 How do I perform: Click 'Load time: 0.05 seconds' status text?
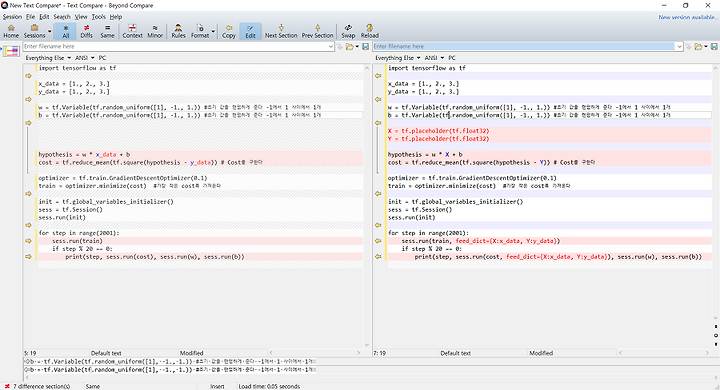(x=269, y=386)
